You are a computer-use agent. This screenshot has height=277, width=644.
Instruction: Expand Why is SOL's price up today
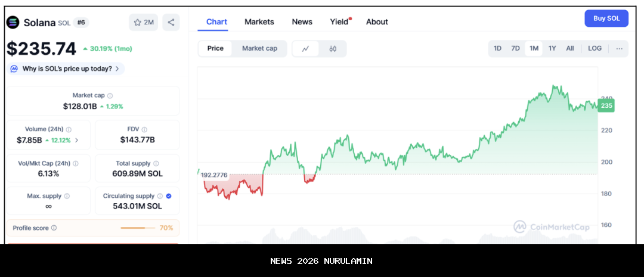(66, 69)
